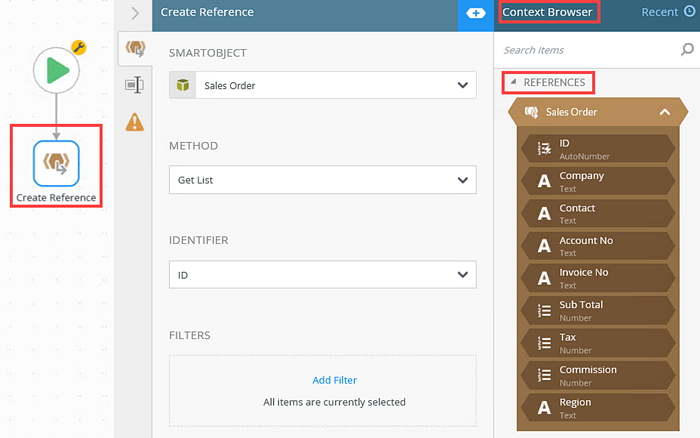The width and height of the screenshot is (700, 438).
Task: Select the Create Reference step icon
Action: (56, 164)
